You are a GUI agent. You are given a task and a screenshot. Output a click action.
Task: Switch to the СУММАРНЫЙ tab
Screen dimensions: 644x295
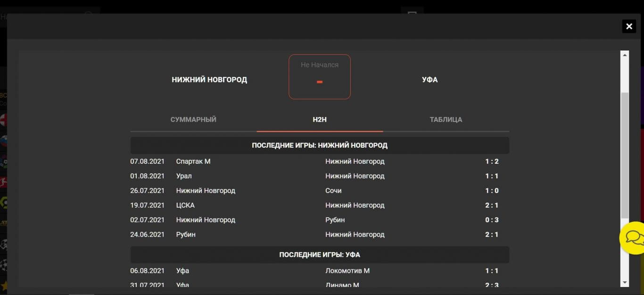pyautogui.click(x=193, y=119)
